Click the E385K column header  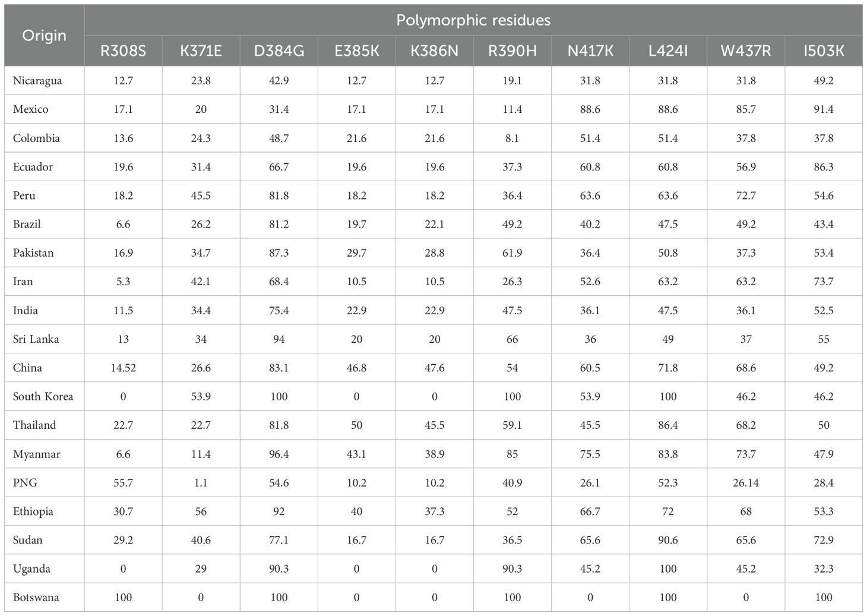tap(356, 51)
